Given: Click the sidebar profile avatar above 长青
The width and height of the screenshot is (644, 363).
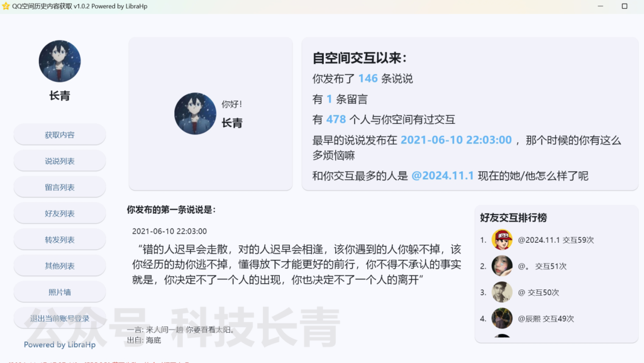Looking at the screenshot, I should (x=60, y=62).
